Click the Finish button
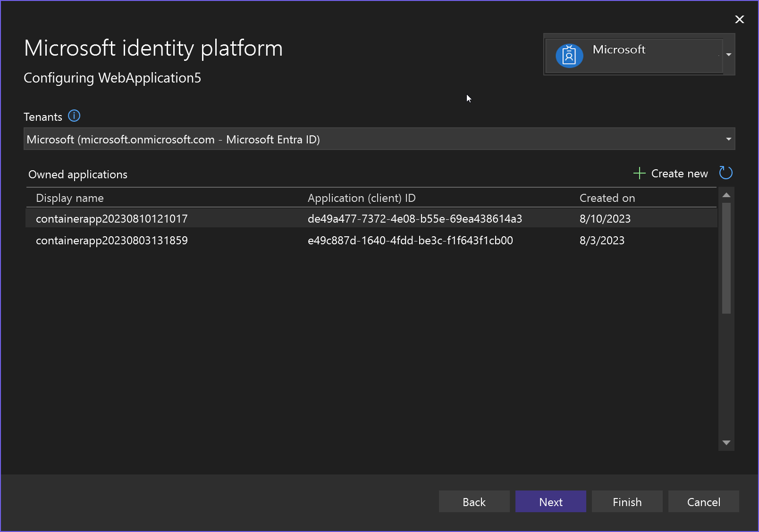Image resolution: width=759 pixels, height=532 pixels. [627, 501]
